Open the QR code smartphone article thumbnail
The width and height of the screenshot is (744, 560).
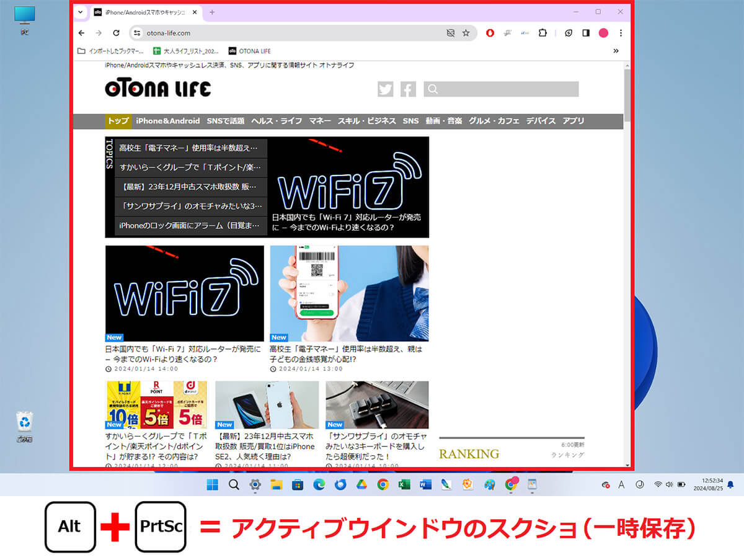(349, 293)
